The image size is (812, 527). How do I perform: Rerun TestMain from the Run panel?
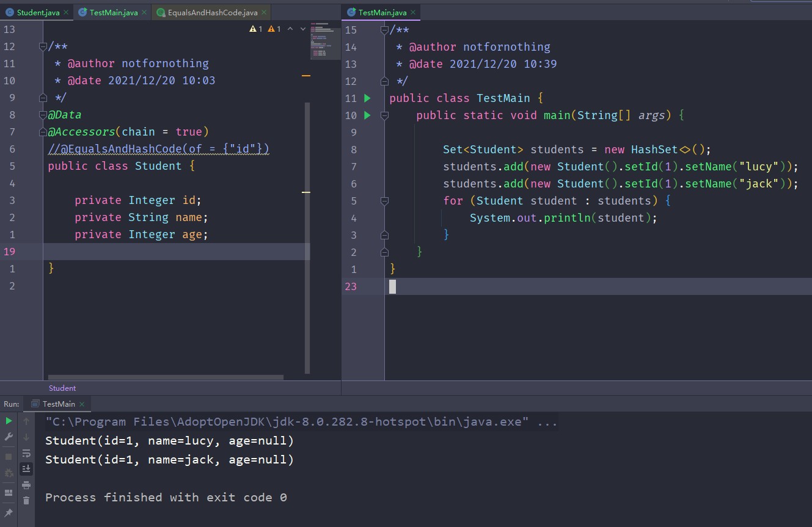tap(9, 421)
